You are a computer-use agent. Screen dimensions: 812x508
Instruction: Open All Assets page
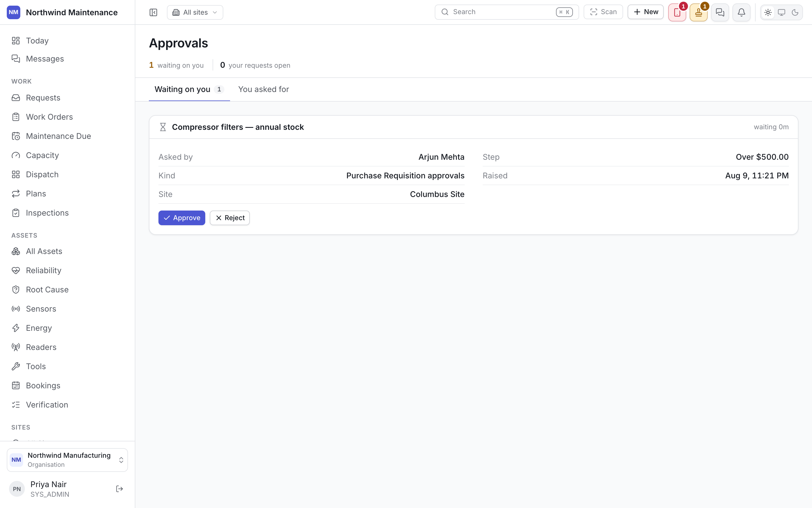click(x=67, y=251)
